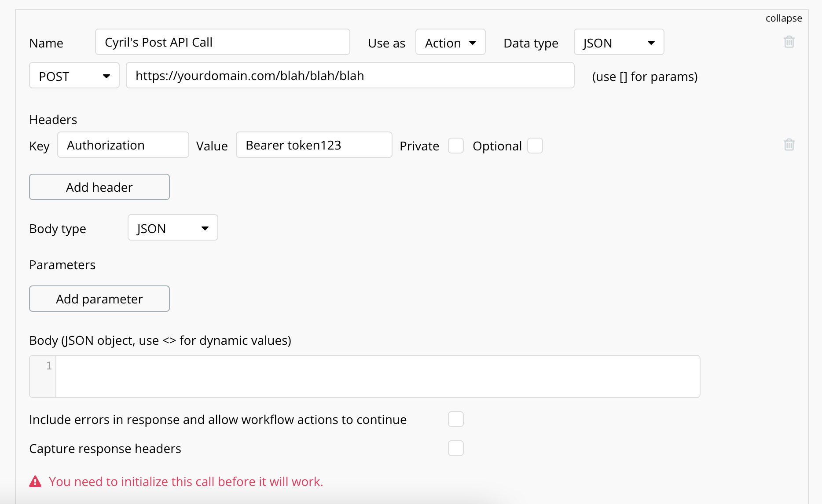This screenshot has width=822, height=504.
Task: Remove the Authorization header via trash icon
Action: click(789, 145)
